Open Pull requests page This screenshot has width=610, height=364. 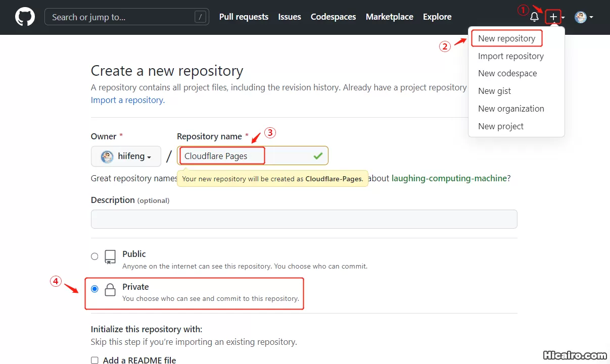point(244,17)
